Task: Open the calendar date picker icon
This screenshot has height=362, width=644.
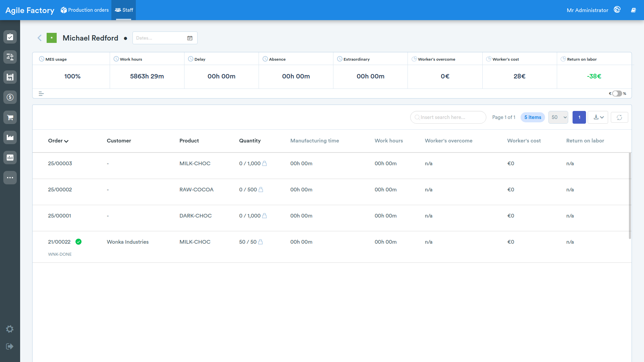Action: click(x=190, y=38)
